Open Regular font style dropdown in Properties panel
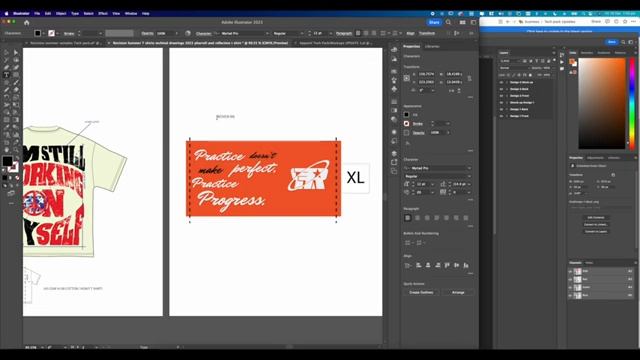Viewport: 640px width, 360px height. pos(469,176)
